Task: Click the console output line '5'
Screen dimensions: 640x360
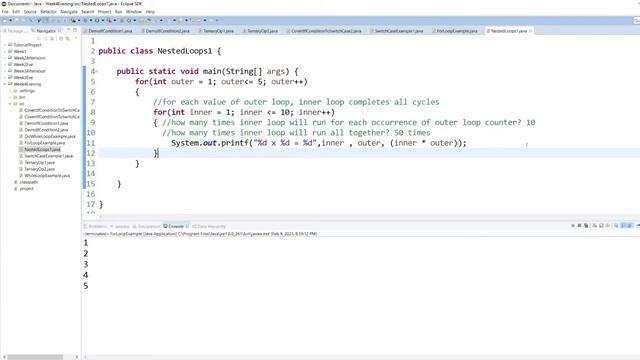Action: coord(86,286)
